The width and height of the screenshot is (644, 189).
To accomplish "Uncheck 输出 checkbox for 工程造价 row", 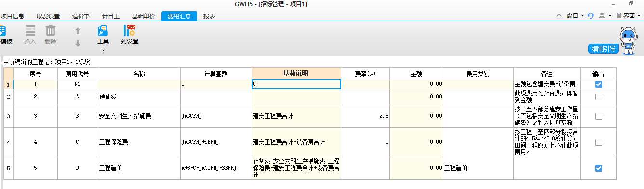I will tap(598, 168).
